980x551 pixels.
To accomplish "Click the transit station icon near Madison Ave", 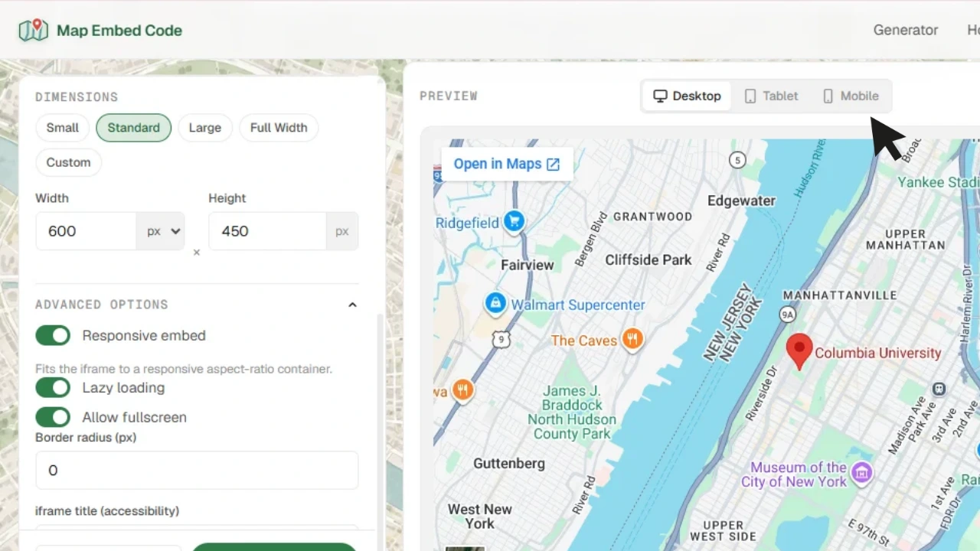I will pyautogui.click(x=939, y=389).
